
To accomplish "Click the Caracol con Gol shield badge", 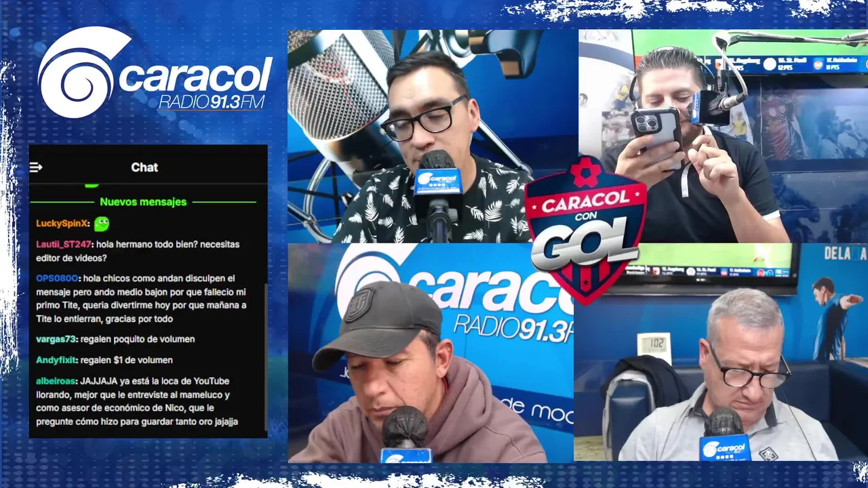I will point(585,229).
